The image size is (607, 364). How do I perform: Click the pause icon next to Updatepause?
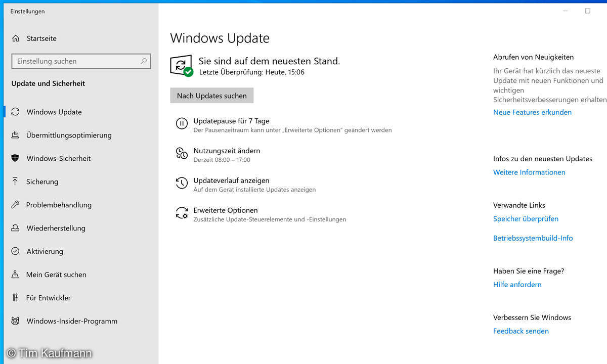[x=182, y=123]
